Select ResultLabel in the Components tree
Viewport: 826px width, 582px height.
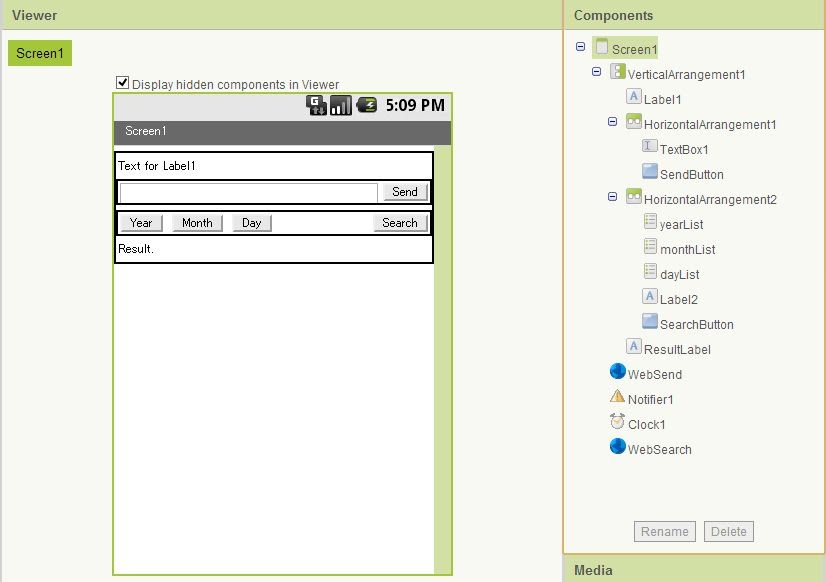pos(677,349)
